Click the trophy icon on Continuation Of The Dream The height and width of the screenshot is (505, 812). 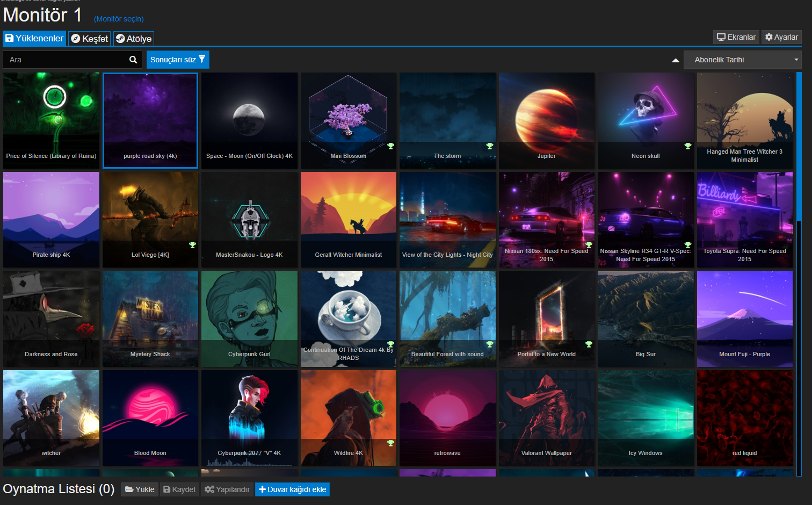point(391,344)
